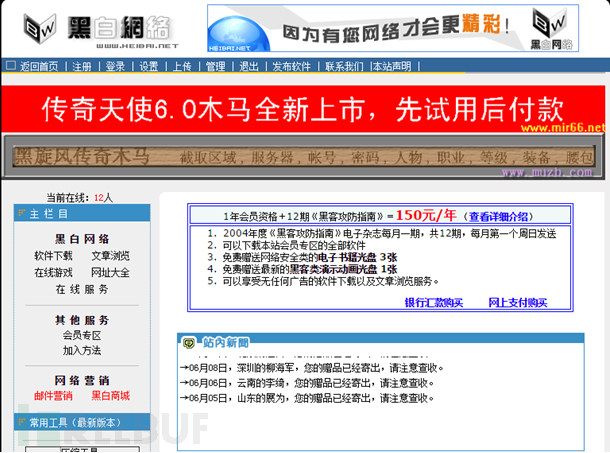
Task: Click the 在线服务 sidebar link
Action: [x=82, y=289]
